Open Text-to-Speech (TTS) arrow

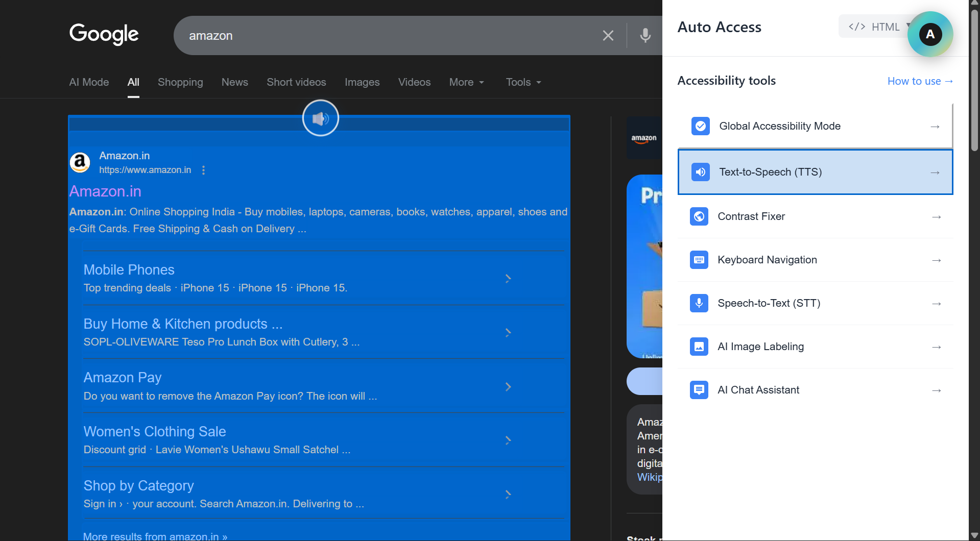pos(935,173)
